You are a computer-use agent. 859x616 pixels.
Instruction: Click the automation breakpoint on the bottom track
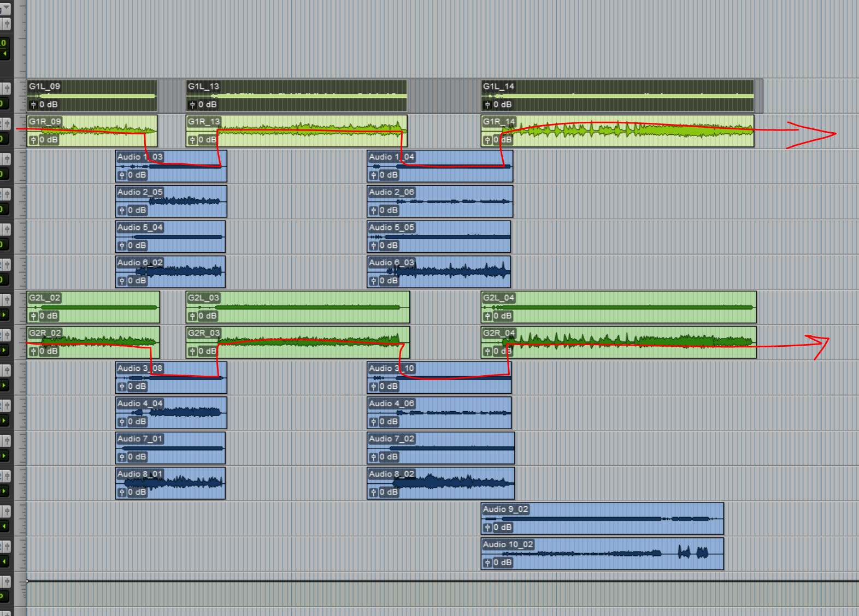tap(27, 581)
